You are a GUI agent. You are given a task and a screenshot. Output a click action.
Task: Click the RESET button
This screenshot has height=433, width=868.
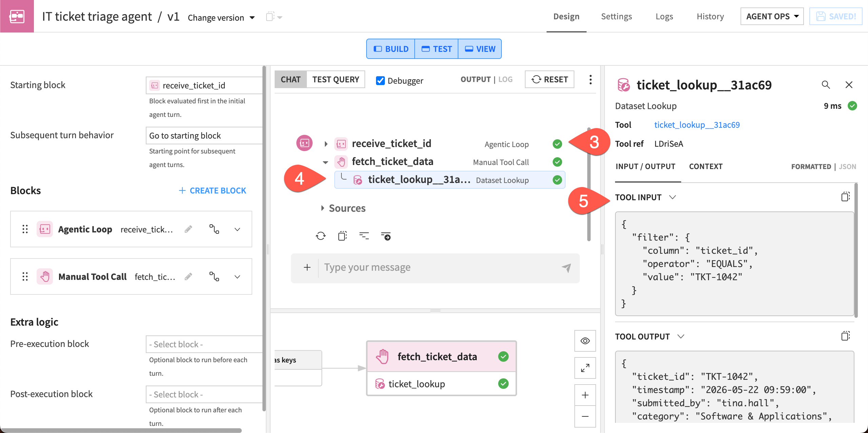550,79
